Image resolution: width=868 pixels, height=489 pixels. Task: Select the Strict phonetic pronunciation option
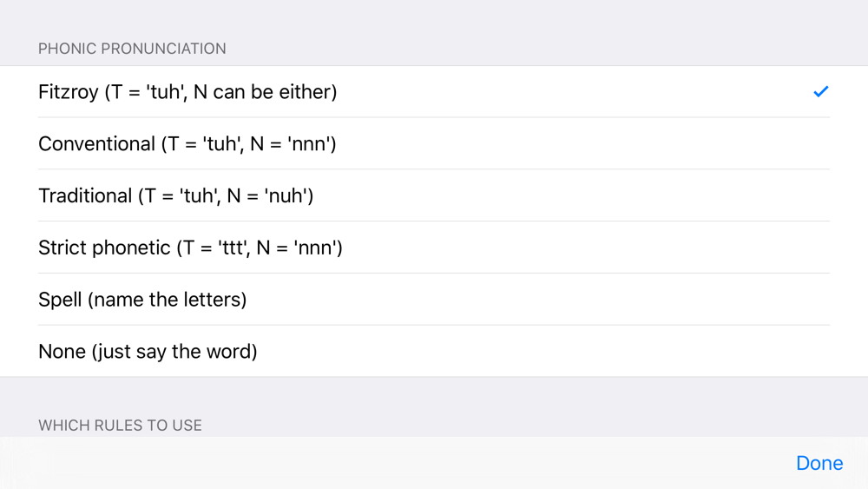click(434, 248)
